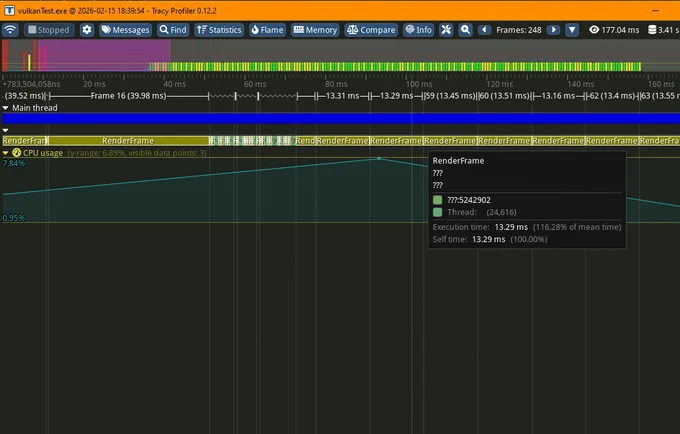
Task: Click the wide RenderFrame zone under Frame 16
Action: tap(128, 140)
